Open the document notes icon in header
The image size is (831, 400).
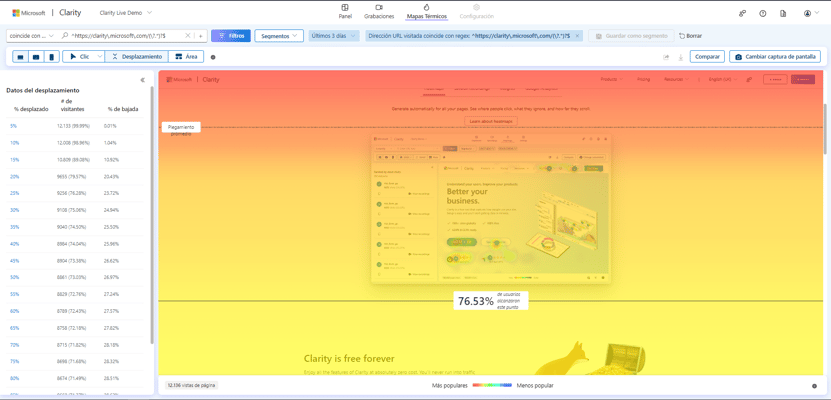783,14
